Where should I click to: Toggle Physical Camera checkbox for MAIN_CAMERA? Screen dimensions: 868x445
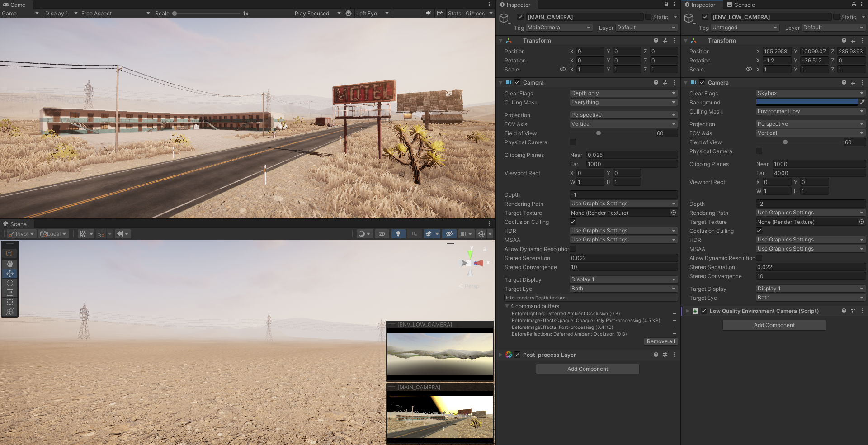573,142
